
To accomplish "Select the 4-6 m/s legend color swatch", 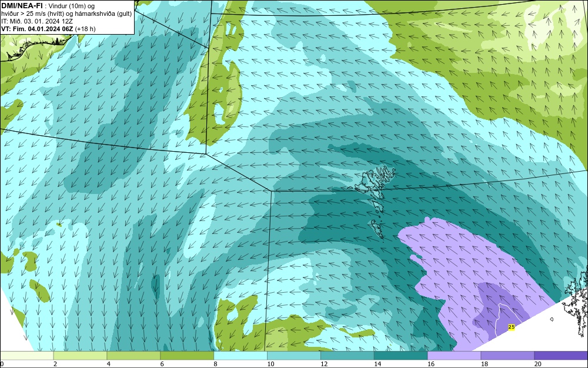I will point(133,356).
